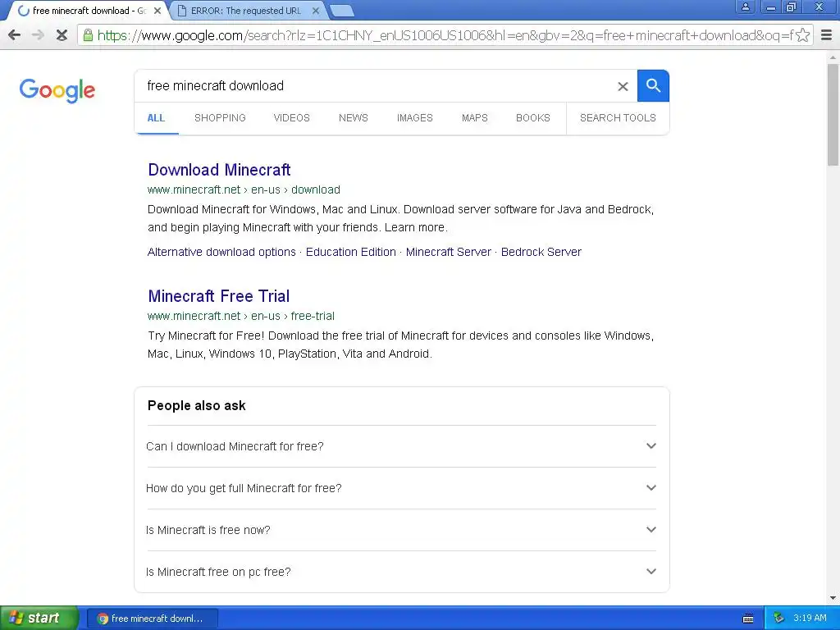Click the 'People also ask' heading
The width and height of the screenshot is (840, 630).
197,405
